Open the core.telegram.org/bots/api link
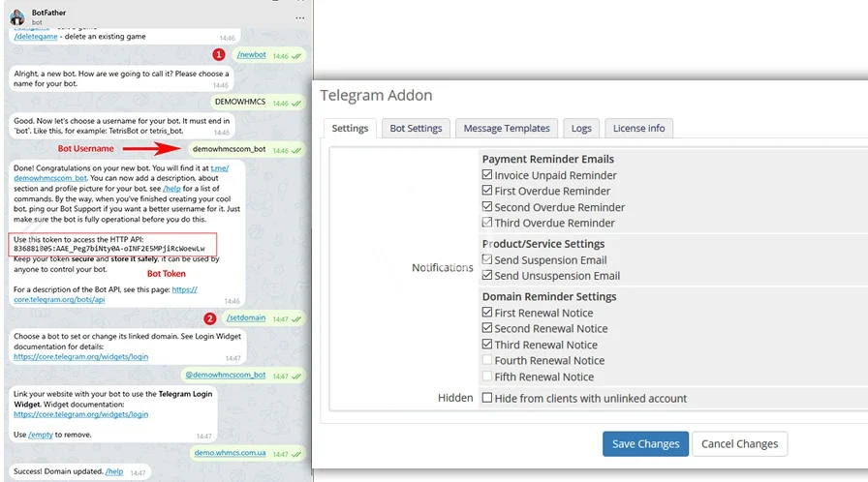Screen dimensions: 868x482 pos(60,300)
